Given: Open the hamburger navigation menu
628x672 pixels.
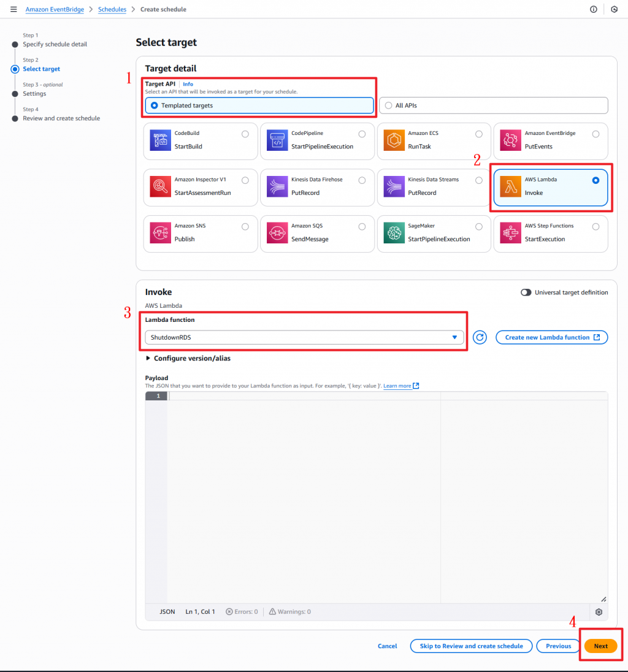Looking at the screenshot, I should click(x=13, y=9).
